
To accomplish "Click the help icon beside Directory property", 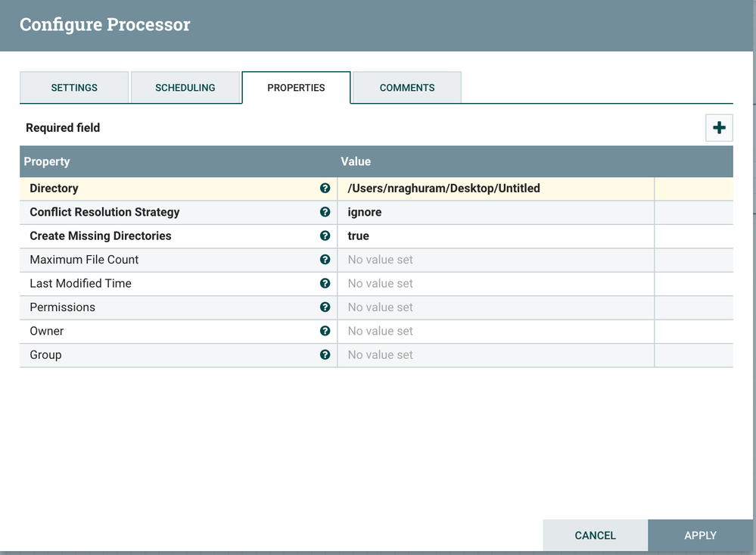I will [x=325, y=189].
